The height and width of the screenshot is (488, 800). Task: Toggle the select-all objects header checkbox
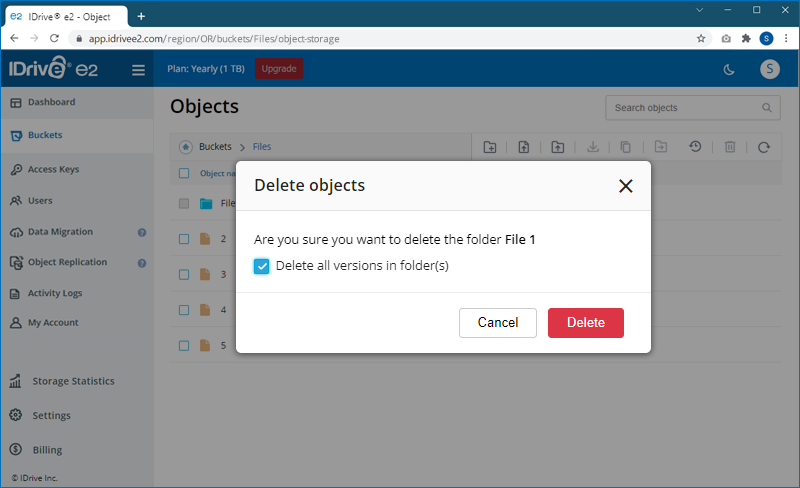pos(184,173)
